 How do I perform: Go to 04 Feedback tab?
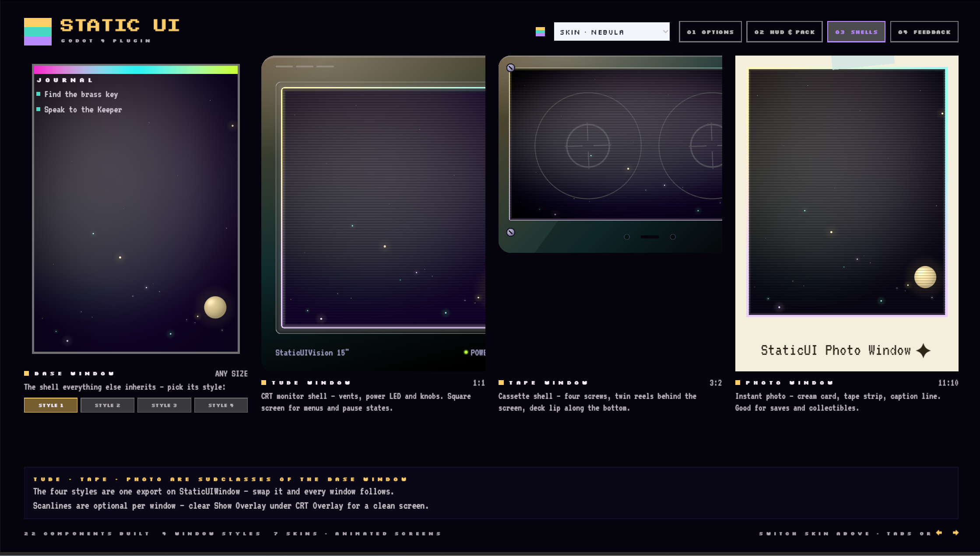[924, 31]
